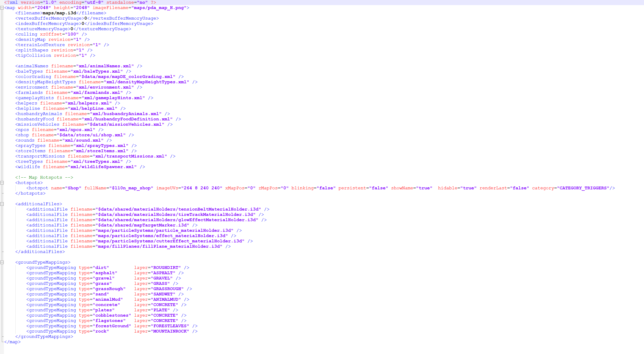Click the MOUNTAINROCK layer value
This screenshot has height=354, width=644.
(x=170, y=331)
